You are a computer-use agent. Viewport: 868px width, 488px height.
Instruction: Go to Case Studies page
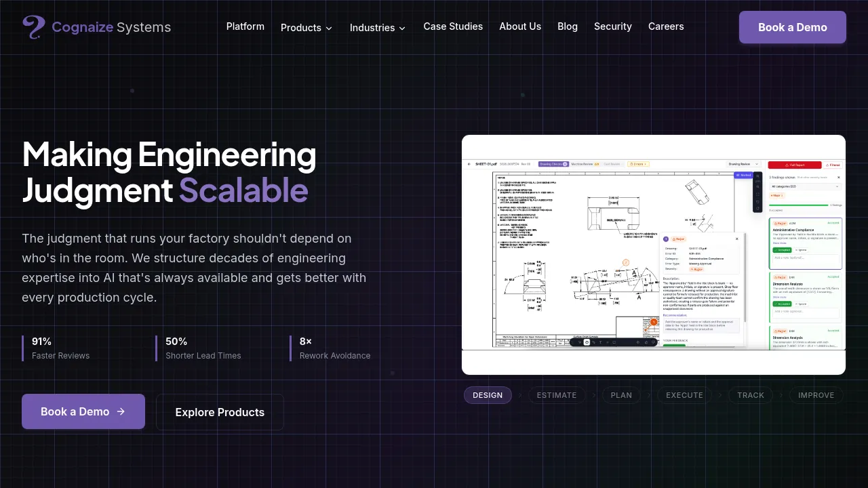coord(453,26)
